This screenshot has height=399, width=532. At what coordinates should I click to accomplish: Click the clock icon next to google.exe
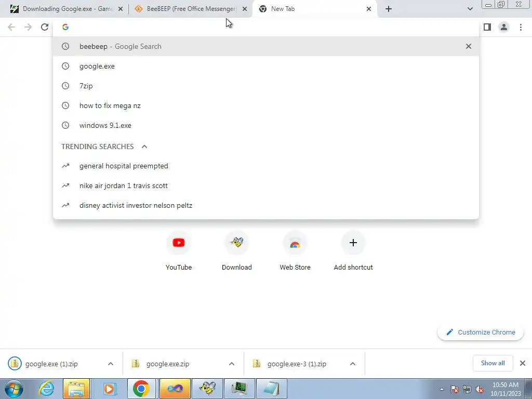coord(65,66)
